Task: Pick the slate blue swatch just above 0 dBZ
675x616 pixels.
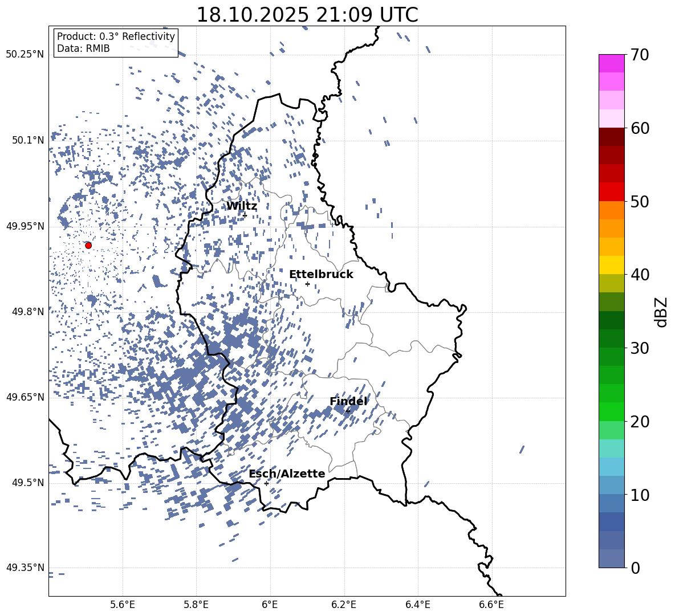Action: pyautogui.click(x=612, y=558)
